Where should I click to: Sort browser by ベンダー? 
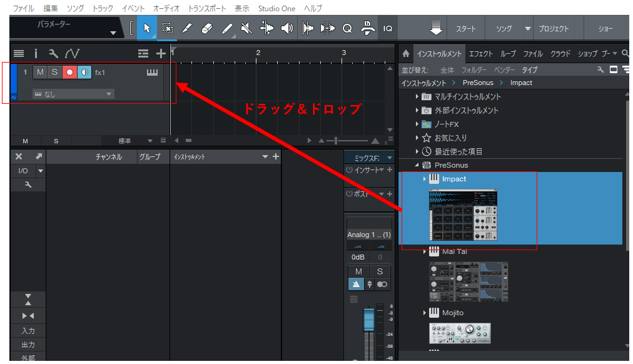coord(504,70)
